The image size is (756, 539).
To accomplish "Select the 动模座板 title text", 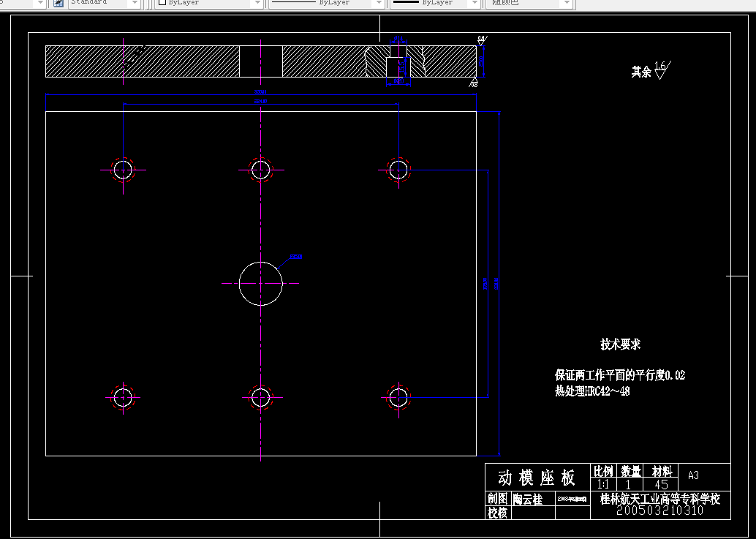I will (537, 478).
